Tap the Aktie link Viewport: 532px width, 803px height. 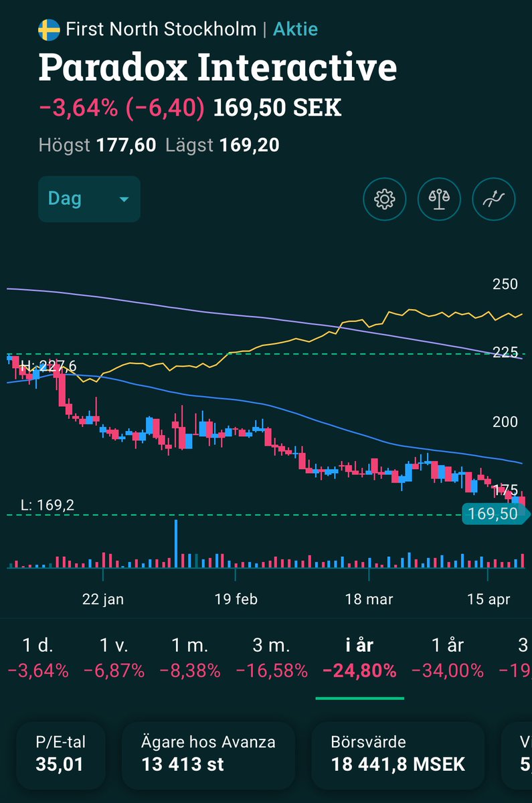click(x=295, y=29)
